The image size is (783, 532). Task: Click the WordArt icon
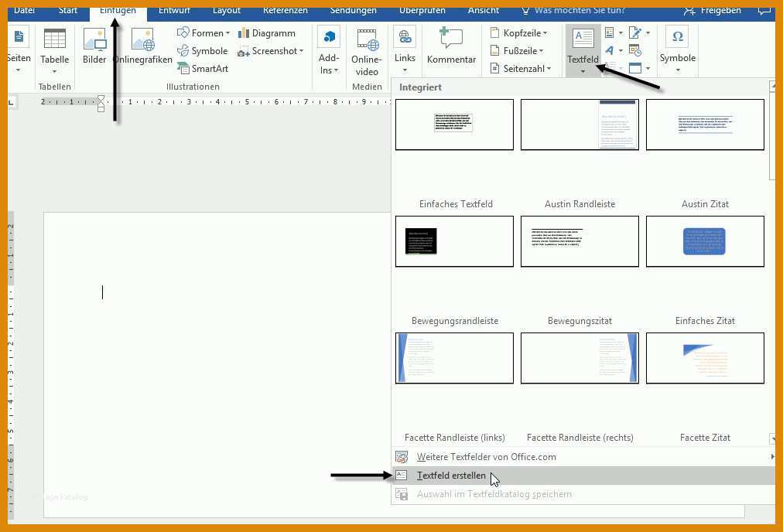point(609,50)
